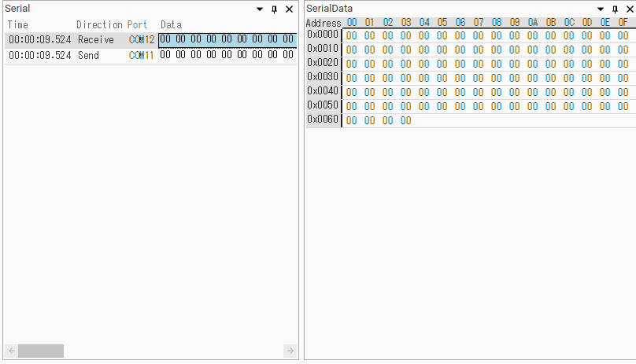Close the Serial panel

[289, 9]
